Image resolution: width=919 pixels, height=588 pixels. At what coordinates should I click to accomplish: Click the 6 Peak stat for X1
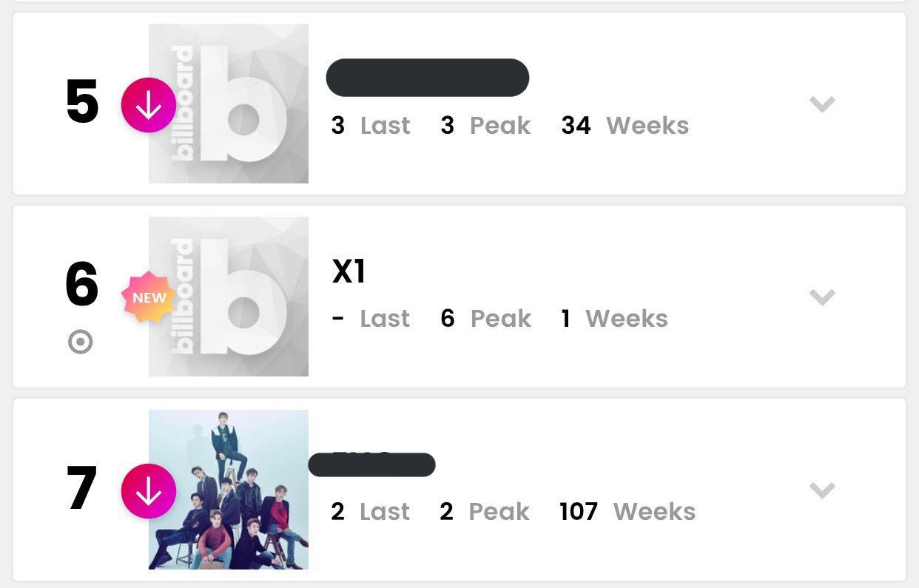click(486, 319)
